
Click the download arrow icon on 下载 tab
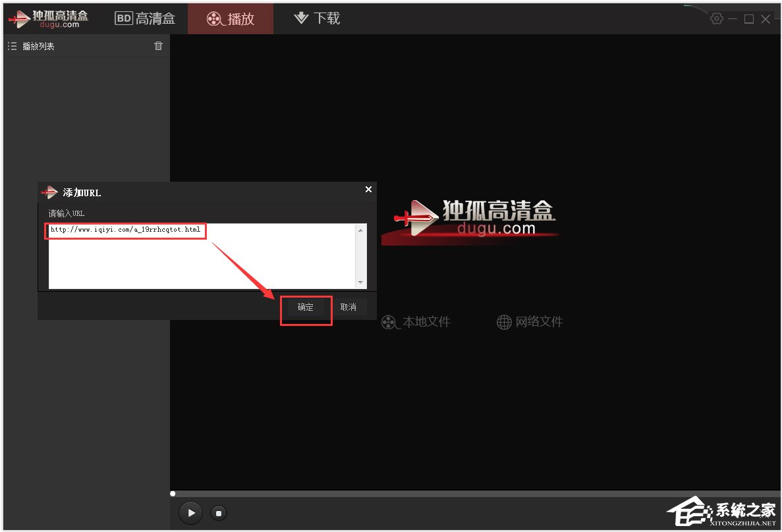click(x=299, y=18)
